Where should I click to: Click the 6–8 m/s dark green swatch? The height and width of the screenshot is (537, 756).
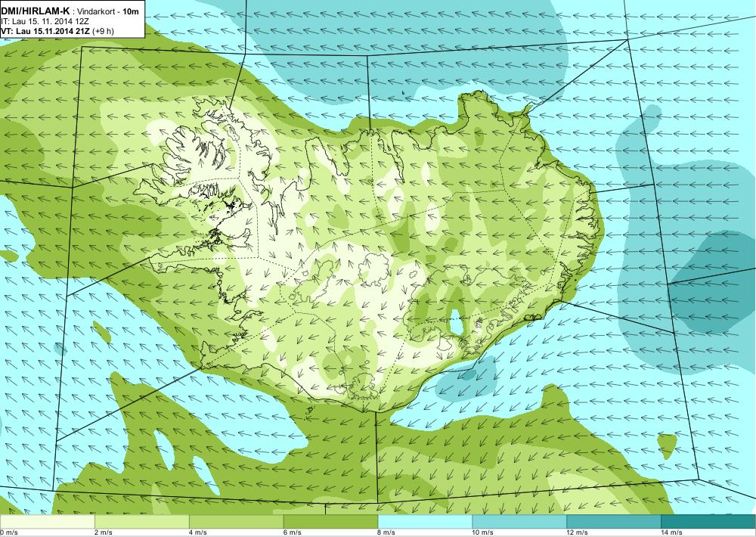pos(330,522)
